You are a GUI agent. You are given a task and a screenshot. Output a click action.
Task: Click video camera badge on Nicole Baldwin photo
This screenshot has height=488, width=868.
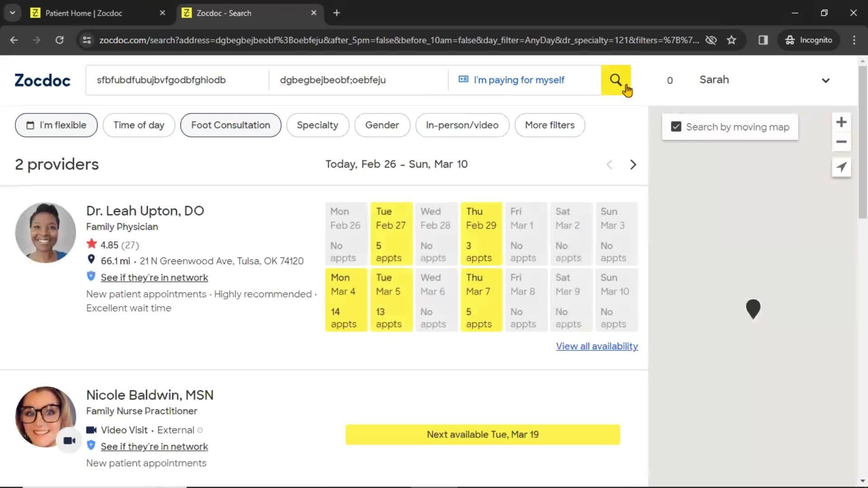click(x=69, y=441)
